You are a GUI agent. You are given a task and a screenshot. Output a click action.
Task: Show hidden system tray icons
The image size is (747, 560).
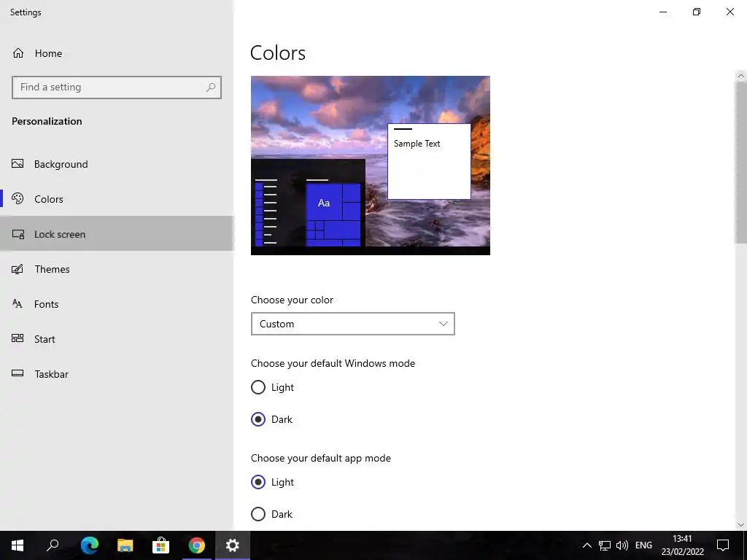[587, 545]
